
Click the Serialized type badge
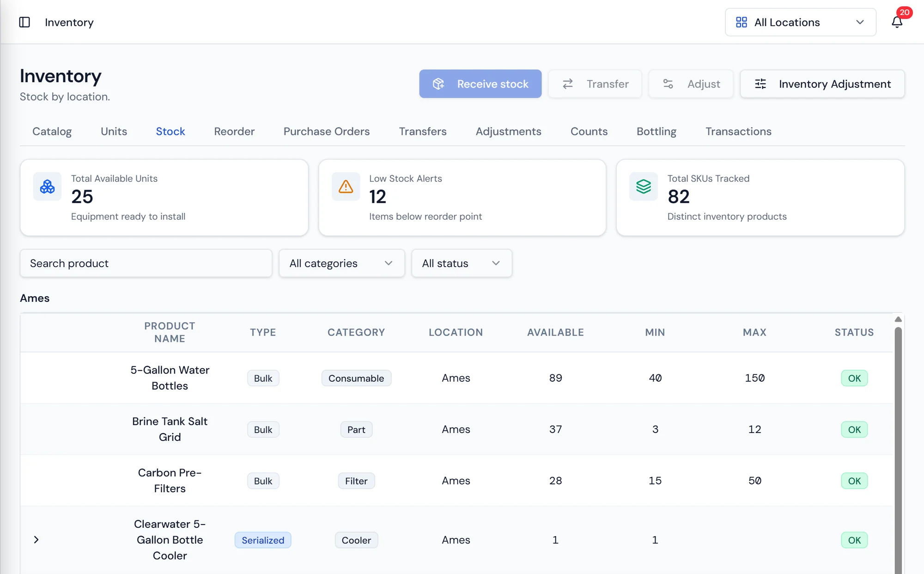263,540
